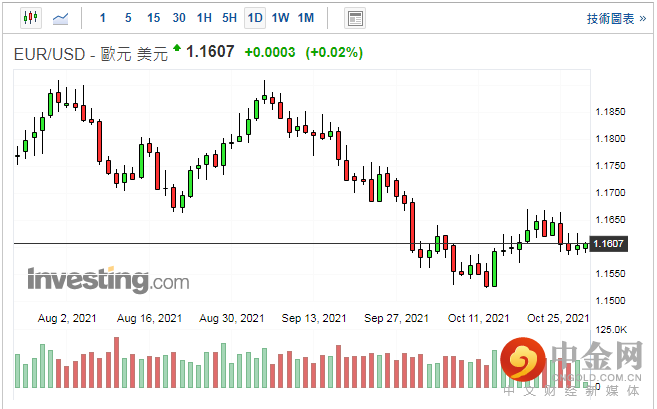Click the current price 1.1607 in header

(210, 52)
